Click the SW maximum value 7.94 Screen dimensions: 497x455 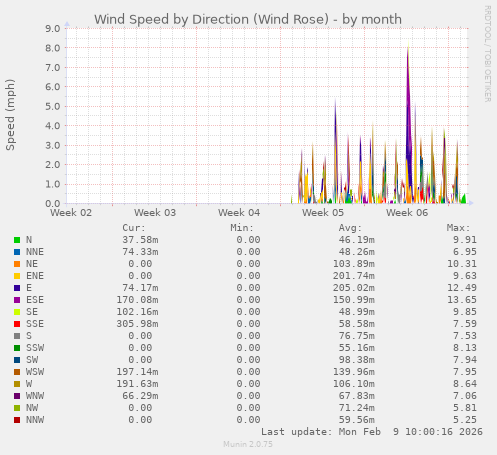click(x=465, y=360)
